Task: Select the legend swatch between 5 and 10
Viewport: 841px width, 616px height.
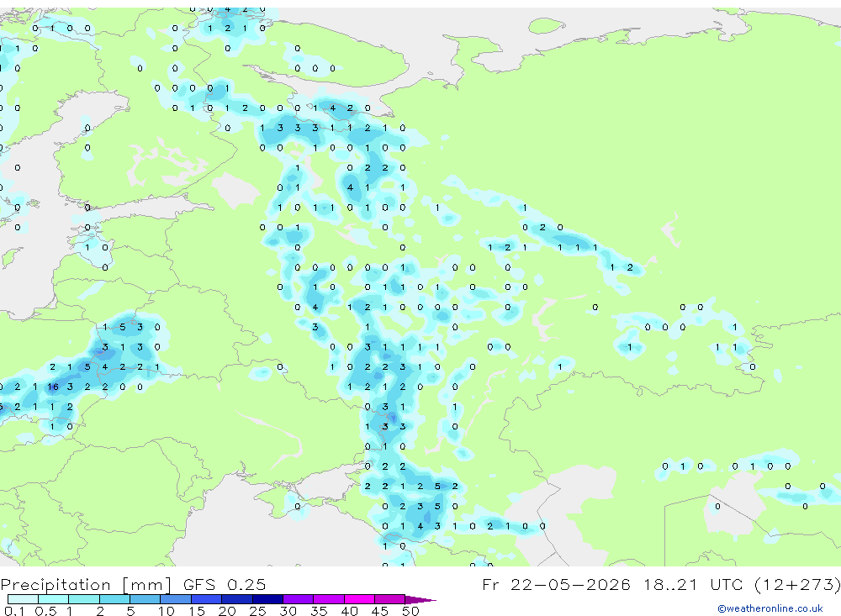Action: click(x=145, y=599)
